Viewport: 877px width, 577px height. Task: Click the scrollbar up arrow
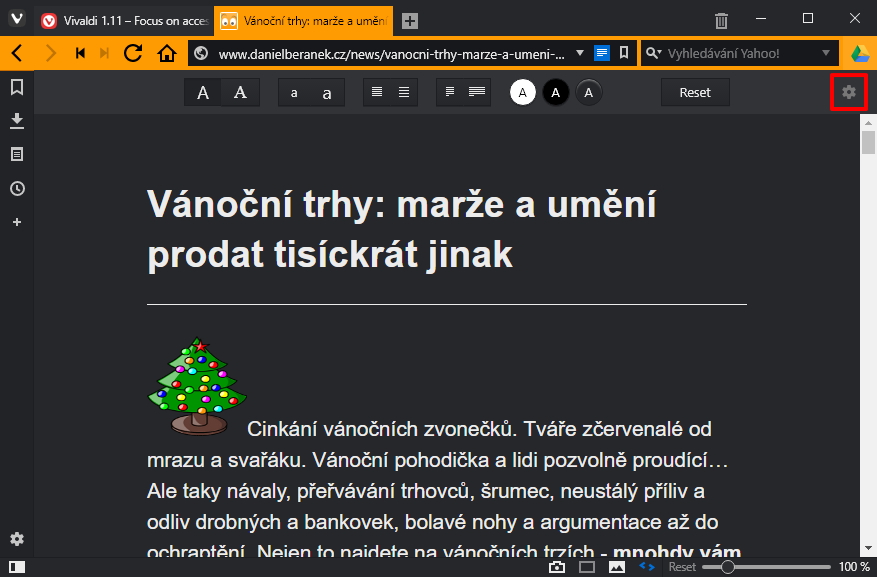click(x=868, y=122)
